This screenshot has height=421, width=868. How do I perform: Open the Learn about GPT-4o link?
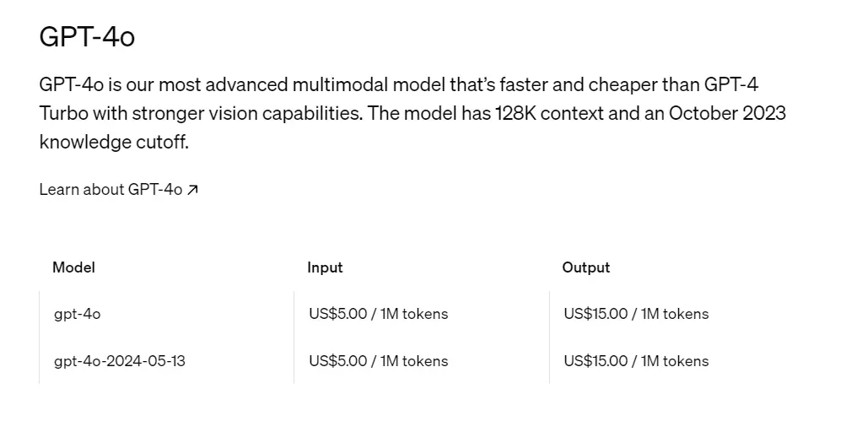pyautogui.click(x=111, y=190)
